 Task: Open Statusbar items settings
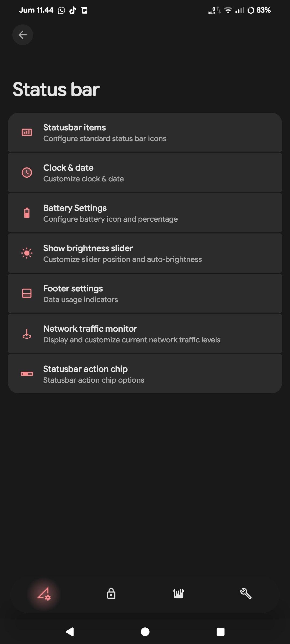pyautogui.click(x=145, y=133)
